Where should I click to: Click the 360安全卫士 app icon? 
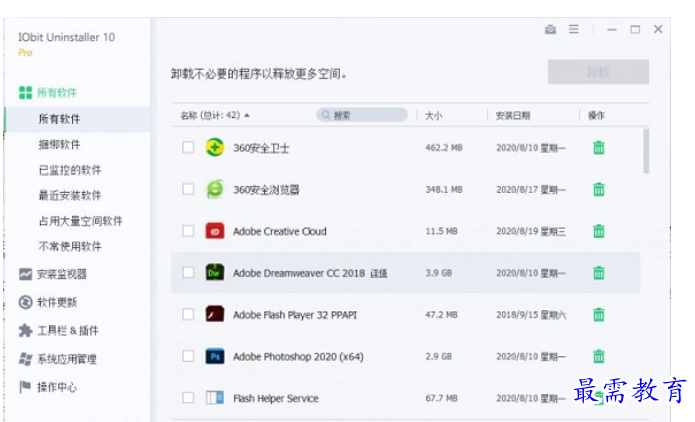[x=215, y=148]
